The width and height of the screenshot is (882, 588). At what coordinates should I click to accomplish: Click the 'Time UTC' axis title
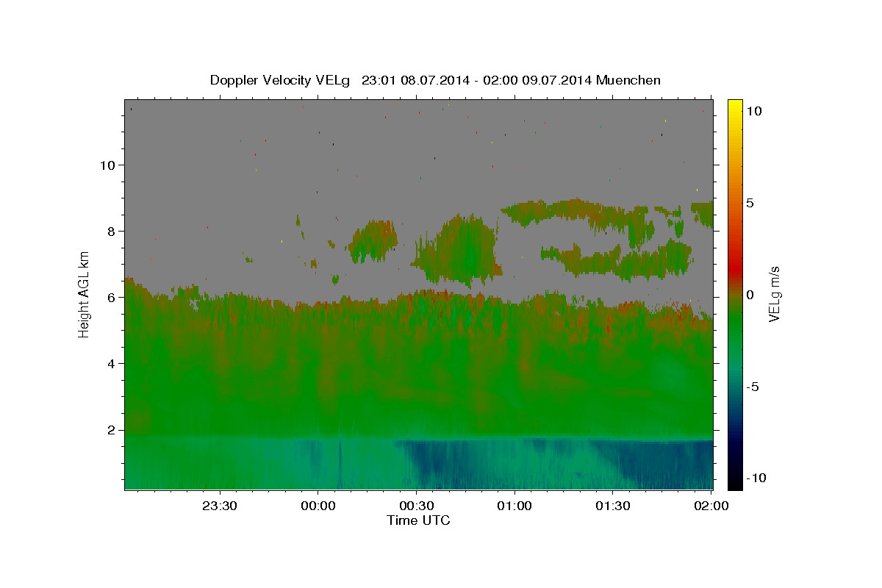point(418,520)
